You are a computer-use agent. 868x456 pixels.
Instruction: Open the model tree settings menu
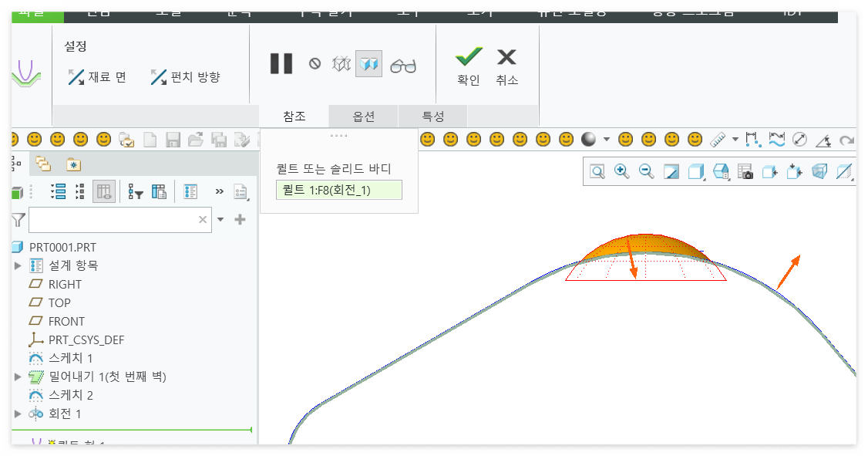[241, 192]
